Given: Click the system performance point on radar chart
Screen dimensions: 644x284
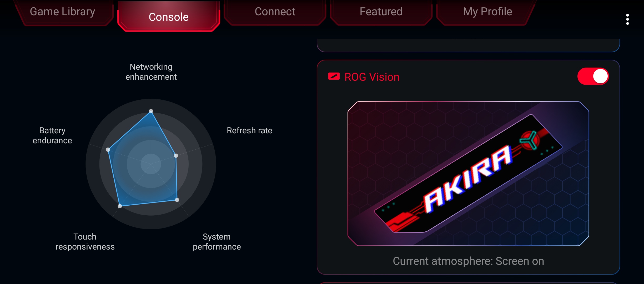Looking at the screenshot, I should (177, 200).
